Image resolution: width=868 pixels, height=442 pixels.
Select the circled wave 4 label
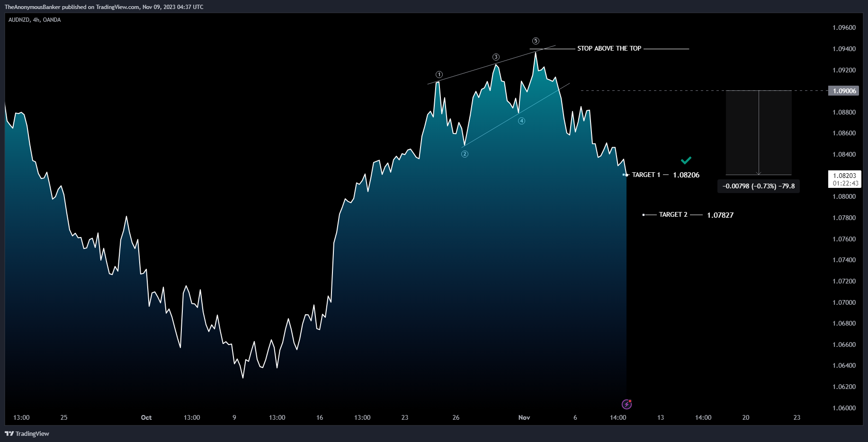tap(521, 121)
